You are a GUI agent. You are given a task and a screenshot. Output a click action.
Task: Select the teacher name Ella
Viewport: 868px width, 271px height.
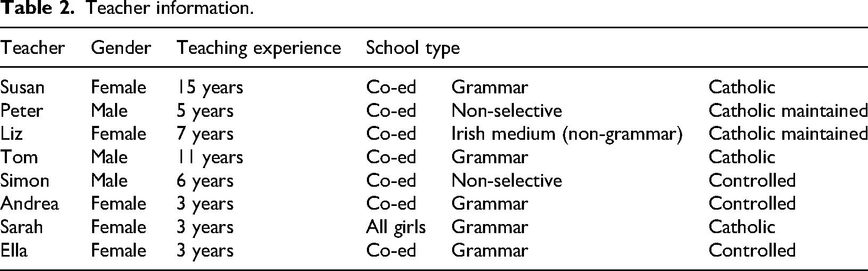click(13, 250)
